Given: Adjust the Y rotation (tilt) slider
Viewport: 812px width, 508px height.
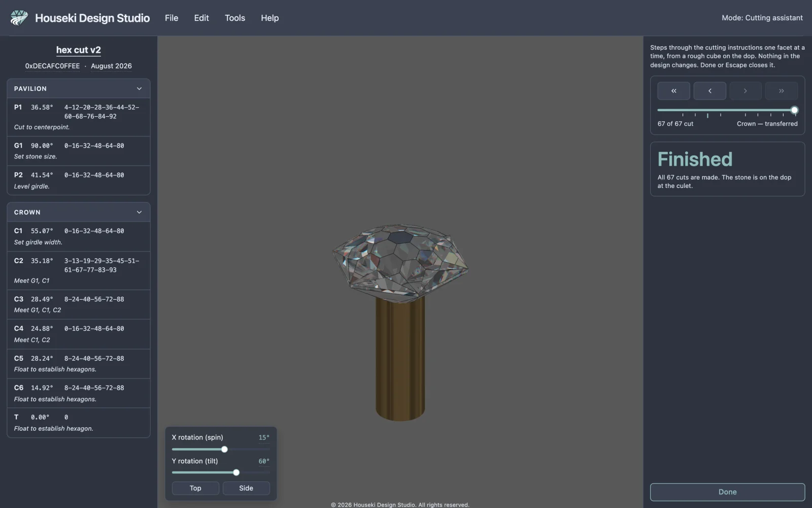Looking at the screenshot, I should (x=221, y=472).
